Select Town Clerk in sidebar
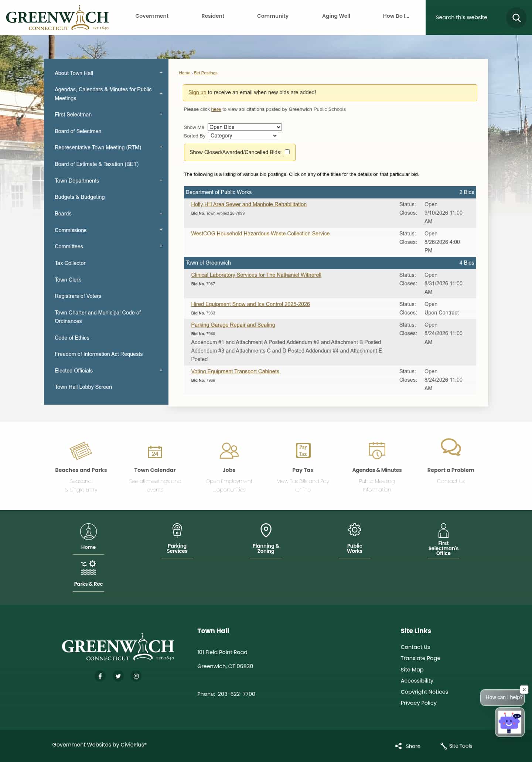Screen dimensions: 532x762 68,280
